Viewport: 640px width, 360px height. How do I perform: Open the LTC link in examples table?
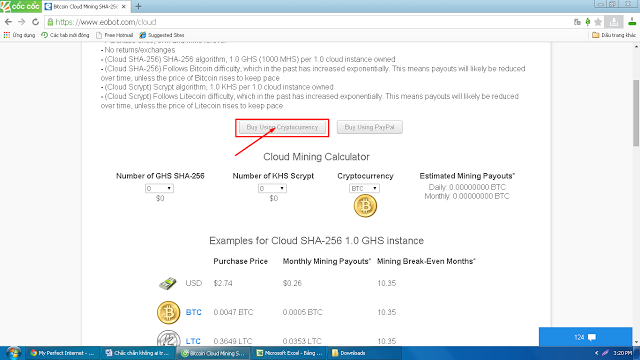193,341
